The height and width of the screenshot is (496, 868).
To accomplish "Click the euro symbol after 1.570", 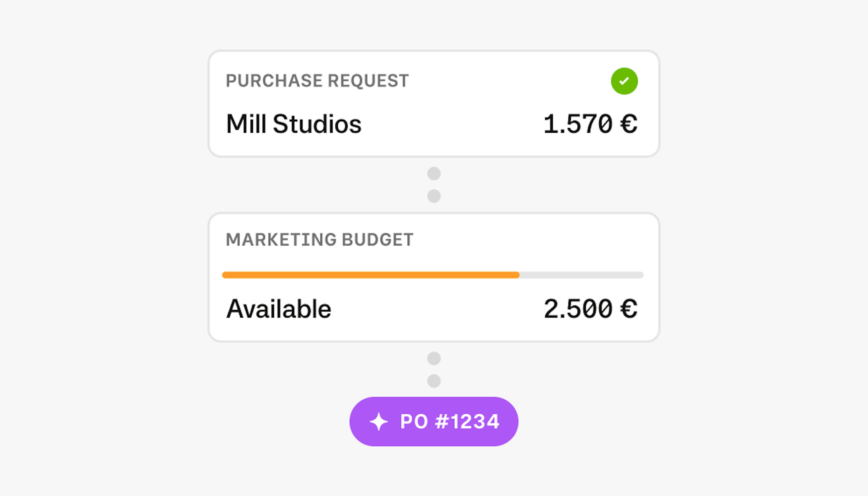I will click(629, 124).
